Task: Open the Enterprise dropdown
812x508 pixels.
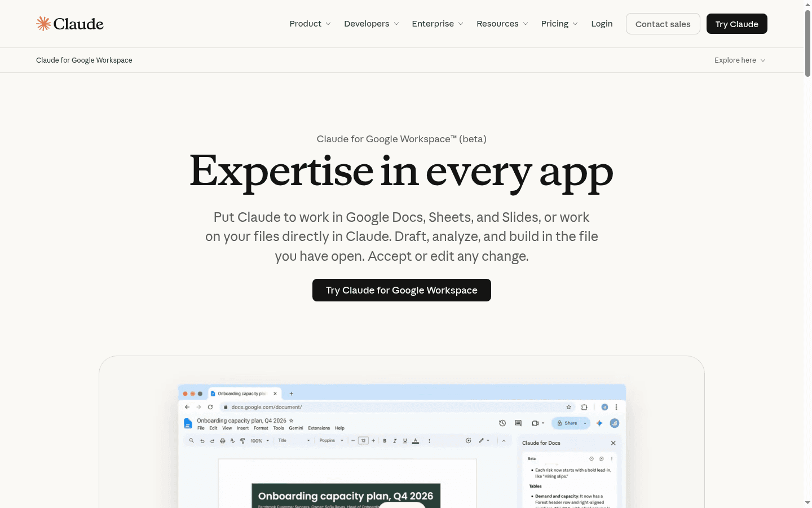Action: pyautogui.click(x=438, y=24)
